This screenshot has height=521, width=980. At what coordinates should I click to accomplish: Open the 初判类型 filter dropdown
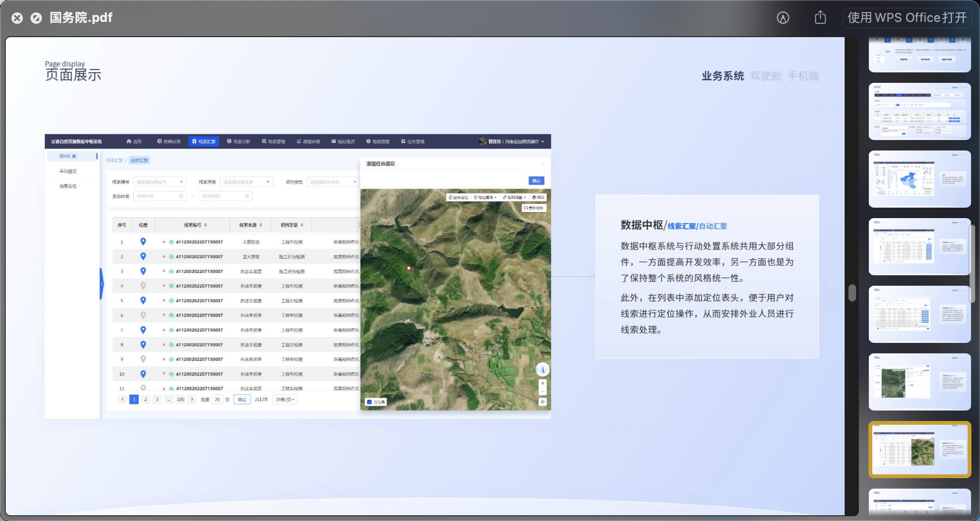[333, 182]
